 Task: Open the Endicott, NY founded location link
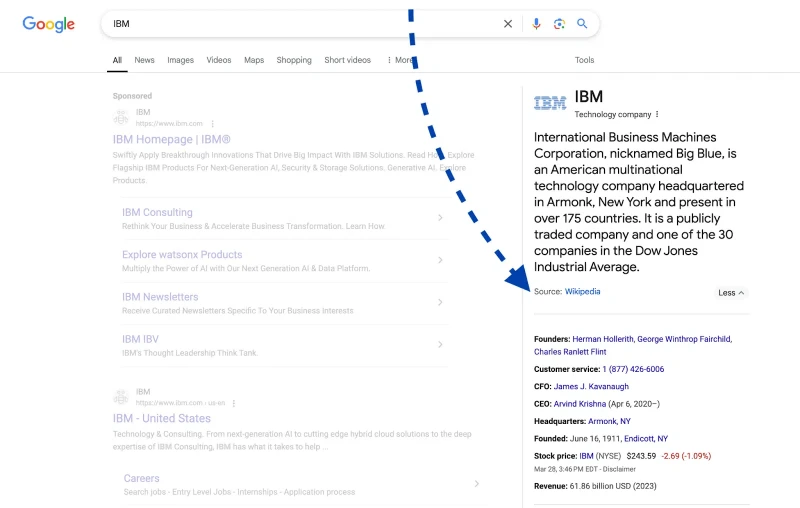646,439
